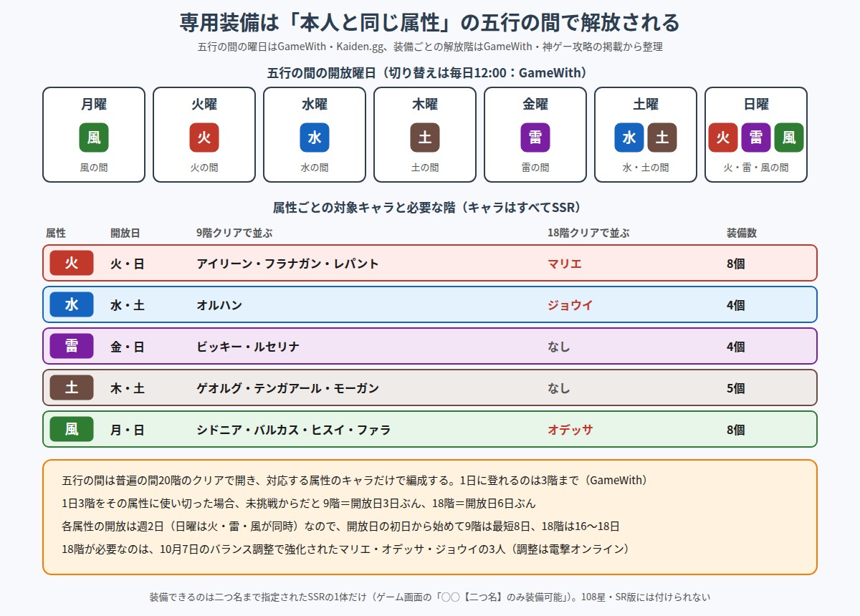This screenshot has width=860, height=616.
Task: Click オルハン in the water row
Action: 219,305
